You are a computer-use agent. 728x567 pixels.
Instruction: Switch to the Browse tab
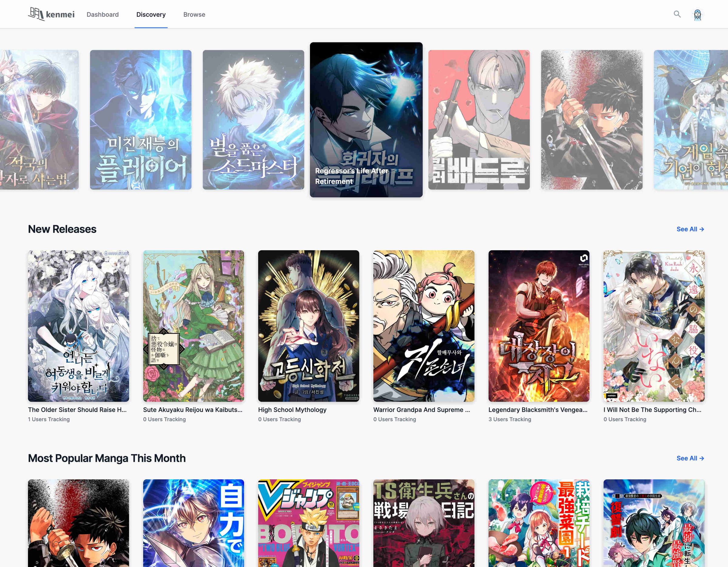pyautogui.click(x=194, y=14)
